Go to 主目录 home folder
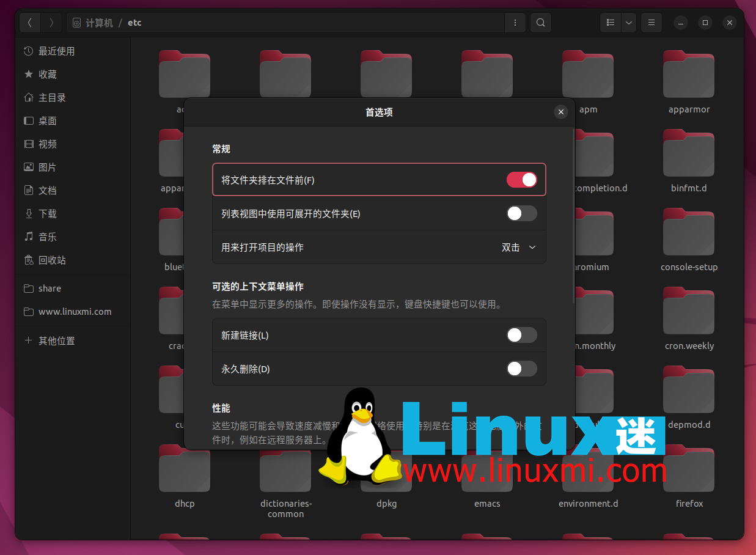756x555 pixels. (x=73, y=98)
